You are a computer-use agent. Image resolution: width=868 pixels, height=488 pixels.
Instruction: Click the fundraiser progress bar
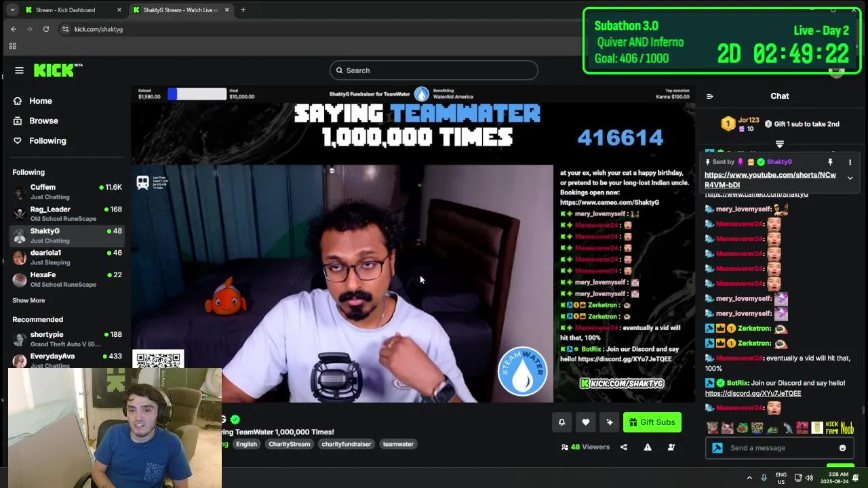coord(197,94)
